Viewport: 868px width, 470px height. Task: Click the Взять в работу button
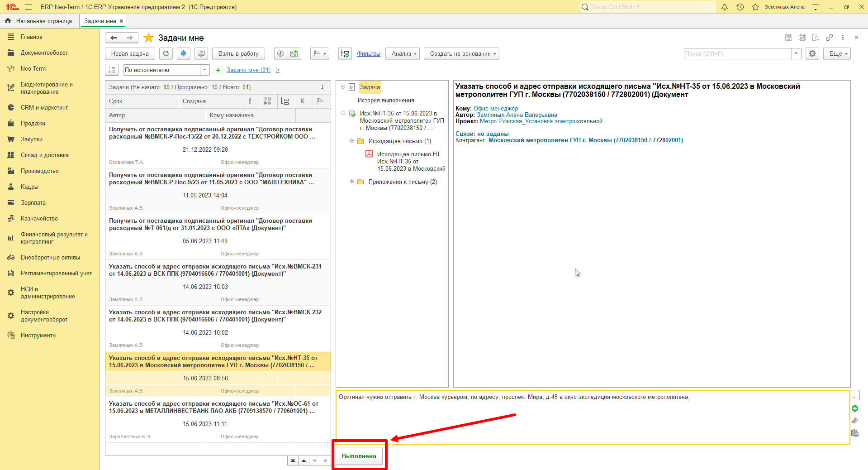tap(238, 53)
